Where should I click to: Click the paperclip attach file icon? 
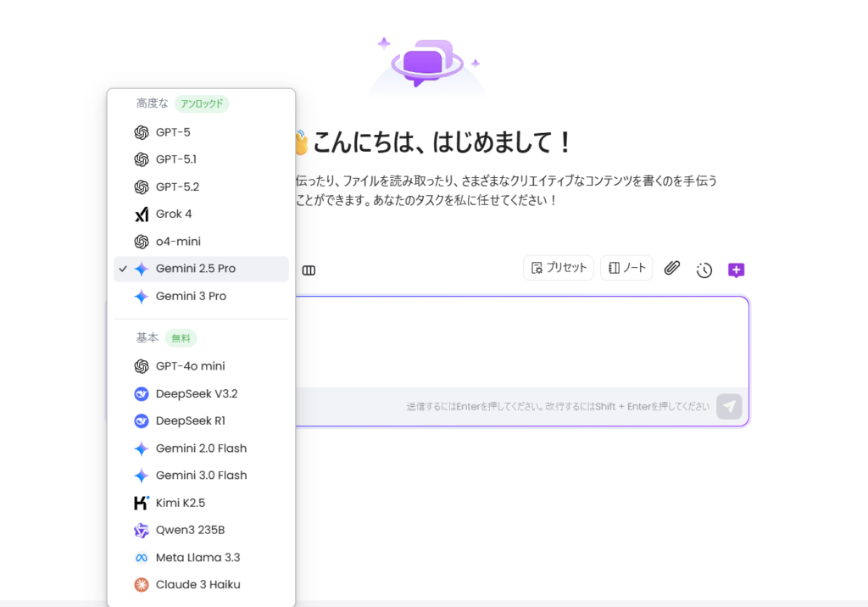click(672, 268)
